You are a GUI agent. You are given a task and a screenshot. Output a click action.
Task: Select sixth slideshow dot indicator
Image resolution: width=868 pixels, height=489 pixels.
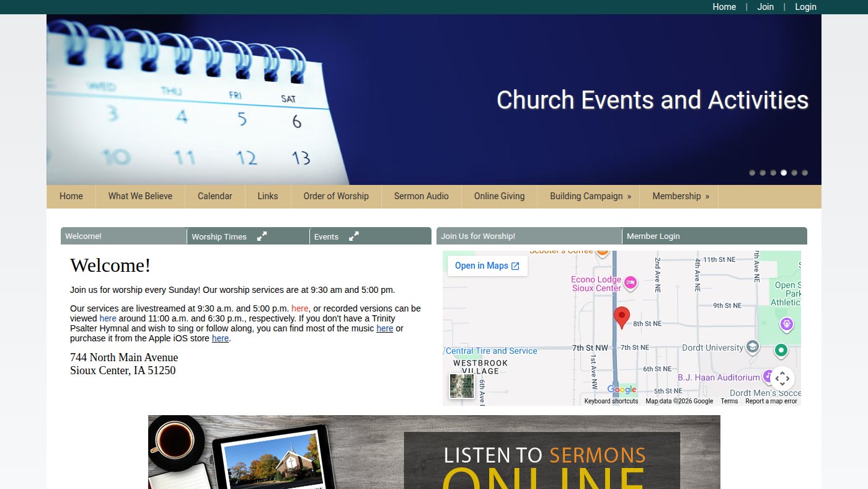click(x=805, y=173)
